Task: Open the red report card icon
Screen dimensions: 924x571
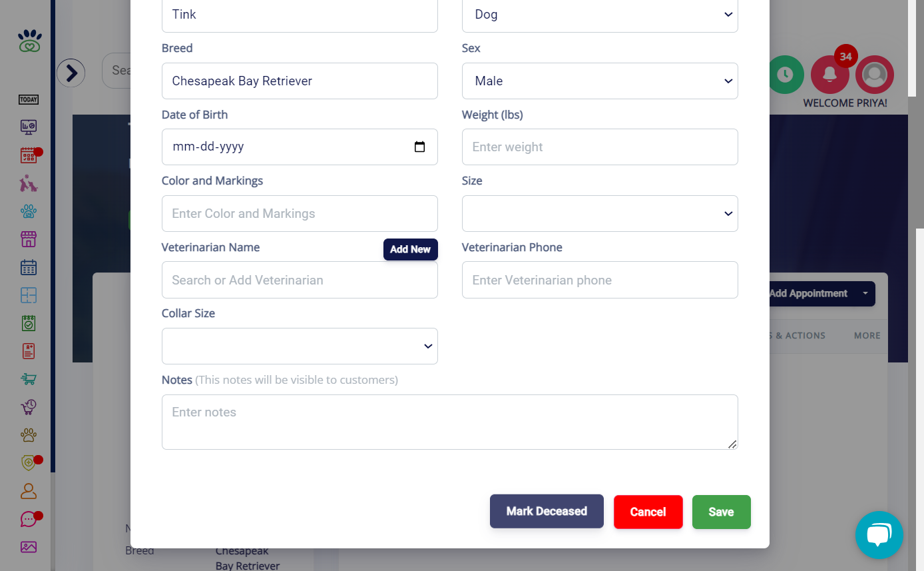Action: pyautogui.click(x=29, y=351)
